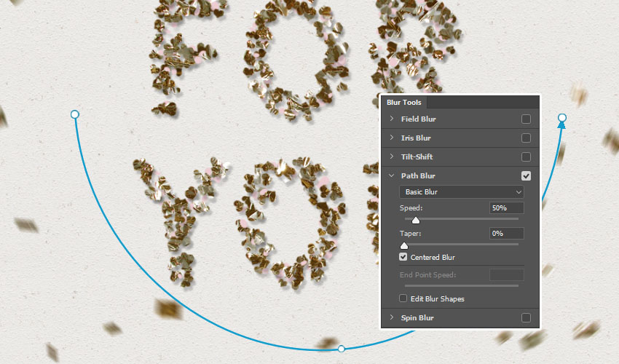Screen dimensions: 619x364
Task: Enable the Field Blur checkbox
Action: 526,119
